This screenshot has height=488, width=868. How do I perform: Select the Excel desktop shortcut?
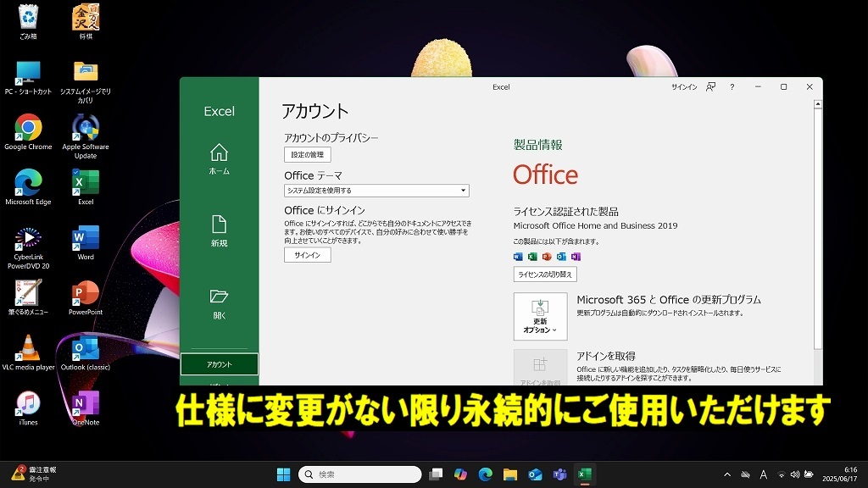[x=86, y=187]
